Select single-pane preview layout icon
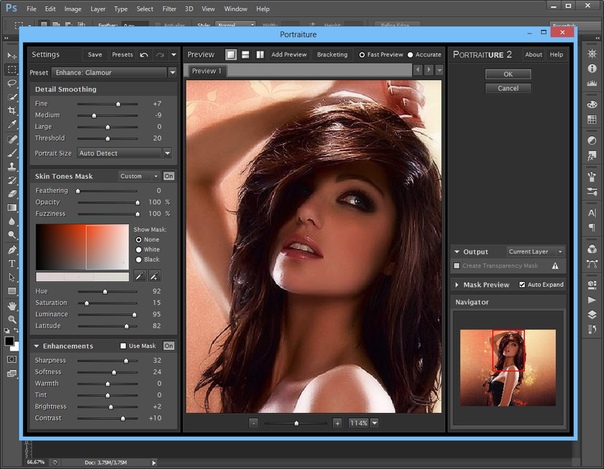Screen dimensions: 604x469 coord(229,54)
